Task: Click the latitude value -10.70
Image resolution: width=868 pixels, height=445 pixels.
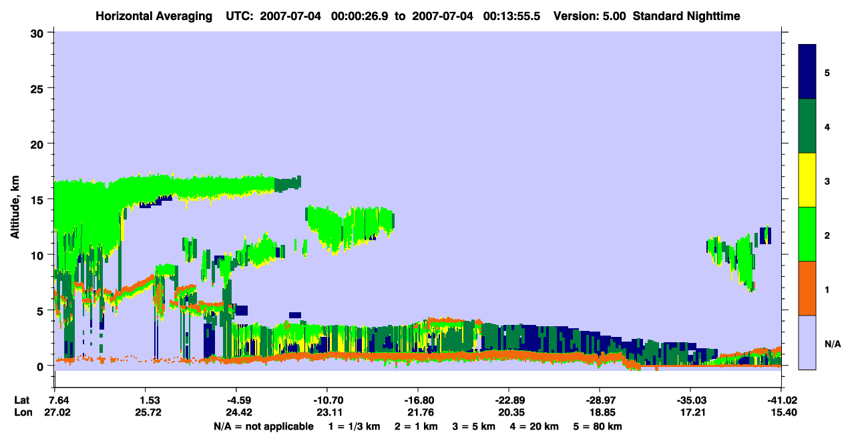Action: (327, 400)
